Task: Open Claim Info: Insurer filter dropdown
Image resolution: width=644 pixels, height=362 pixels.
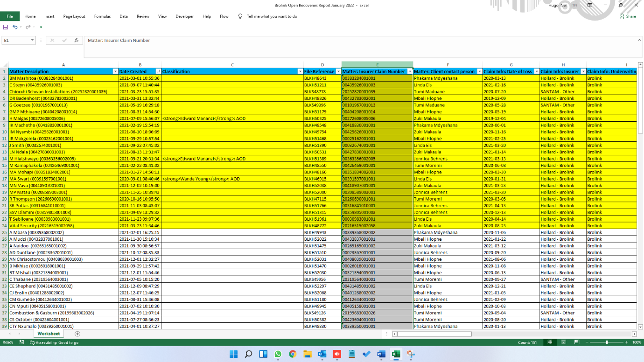Action: point(583,71)
